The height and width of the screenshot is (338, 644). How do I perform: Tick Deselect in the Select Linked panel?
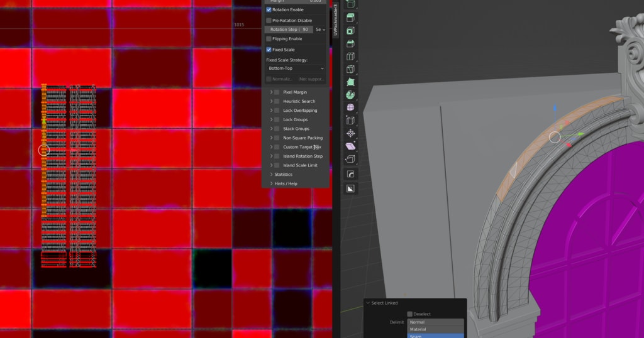pyautogui.click(x=409, y=313)
